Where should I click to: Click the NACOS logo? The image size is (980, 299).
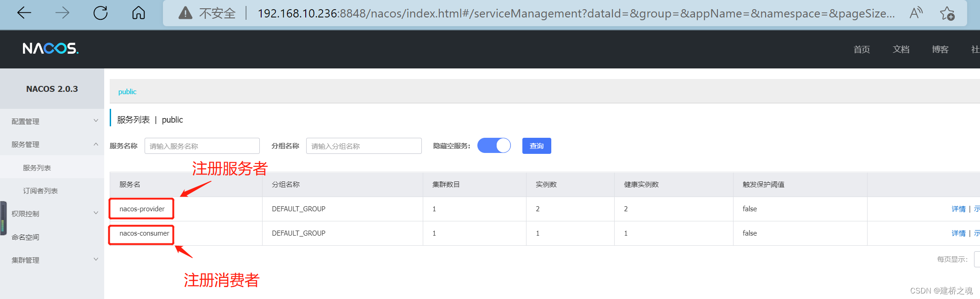tap(50, 48)
